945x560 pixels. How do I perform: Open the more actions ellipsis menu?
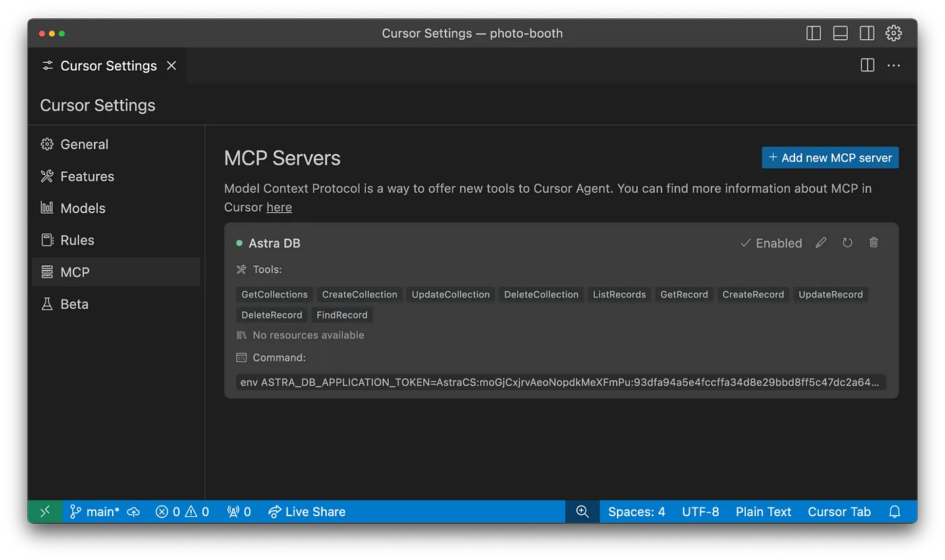[x=894, y=65]
